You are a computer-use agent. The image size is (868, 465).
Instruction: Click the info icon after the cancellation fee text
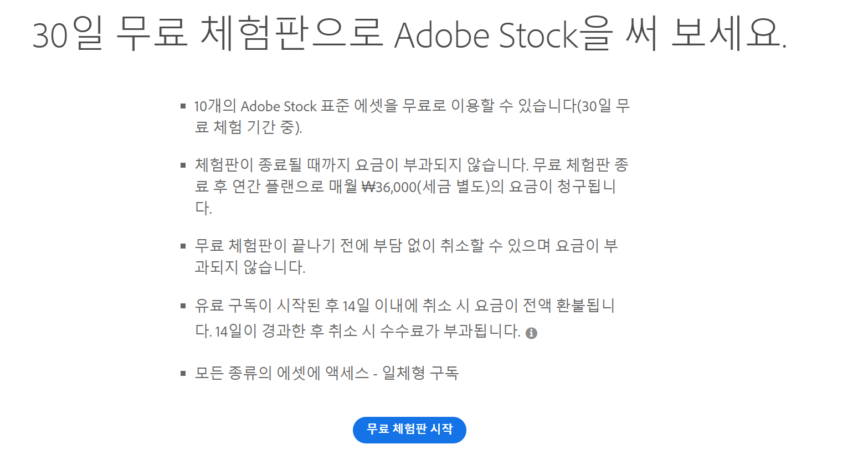point(531,333)
